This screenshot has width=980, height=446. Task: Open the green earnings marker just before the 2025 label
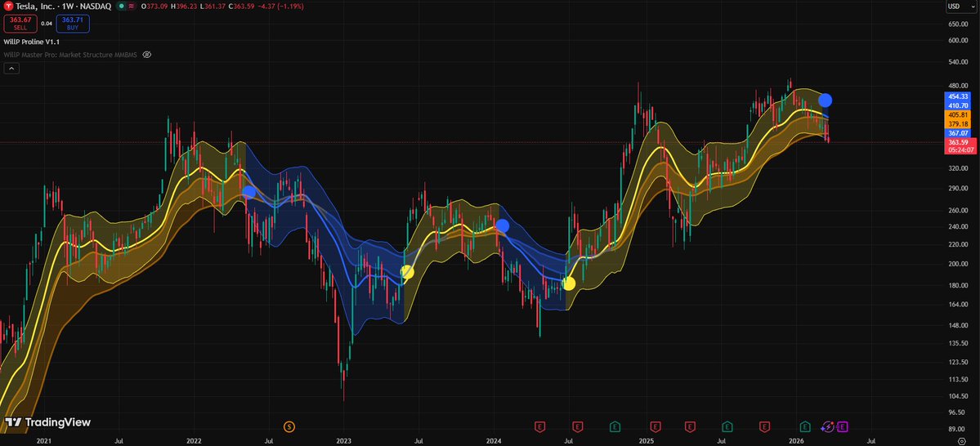(x=615, y=426)
